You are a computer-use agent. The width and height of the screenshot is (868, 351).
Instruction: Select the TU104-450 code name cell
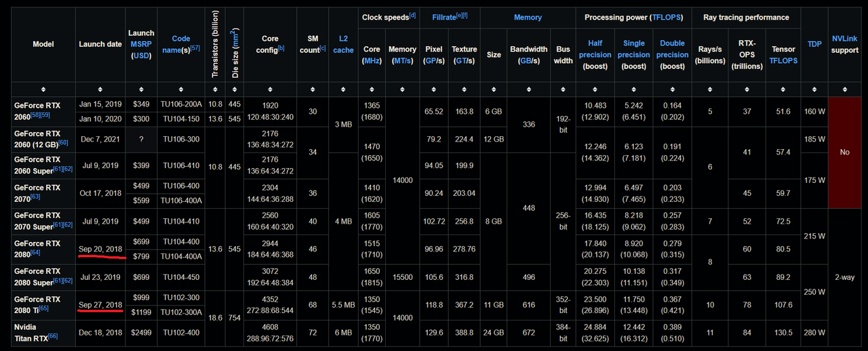pyautogui.click(x=181, y=277)
